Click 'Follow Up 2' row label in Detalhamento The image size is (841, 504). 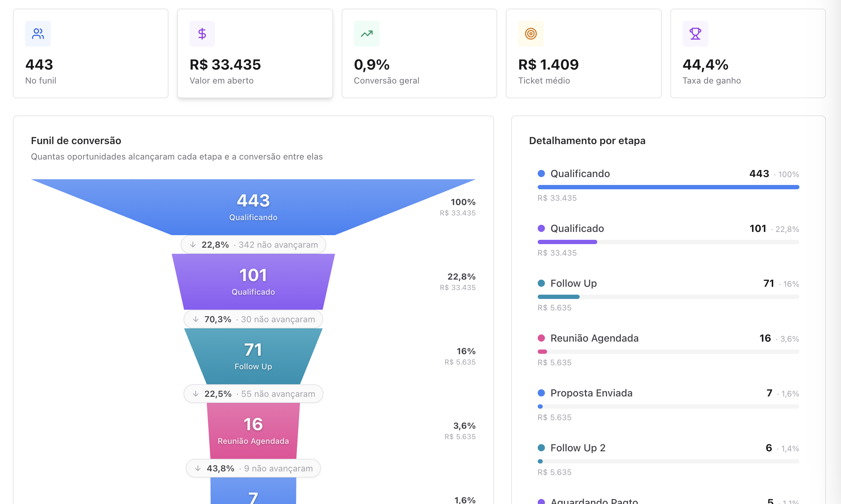pyautogui.click(x=578, y=448)
